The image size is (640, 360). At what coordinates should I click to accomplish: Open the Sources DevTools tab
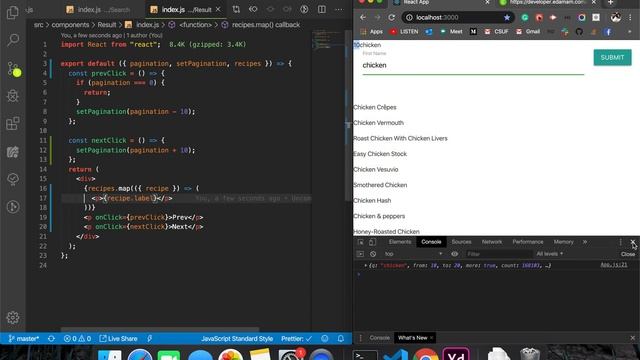[x=461, y=242]
